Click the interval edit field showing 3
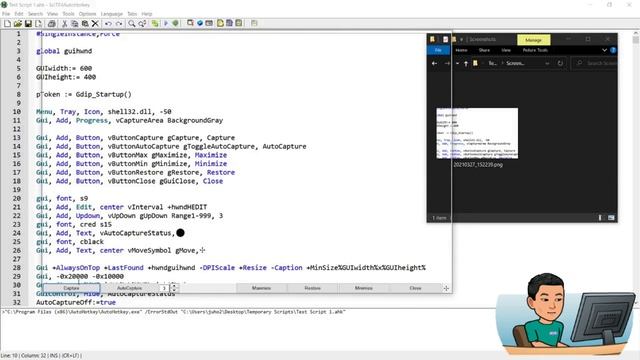This screenshot has width=640, height=360. (x=164, y=288)
